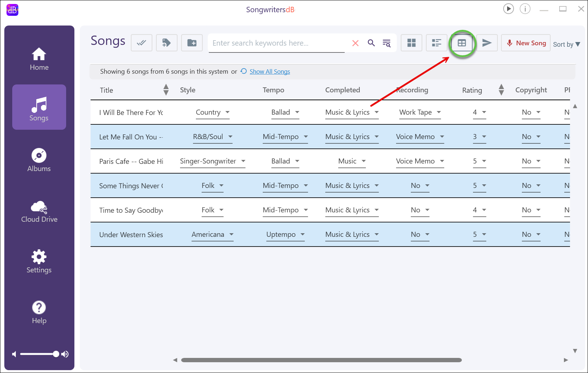Image resolution: width=588 pixels, height=373 pixels.
Task: Open Rating dropdown for Paris Cafe row
Action: point(484,161)
